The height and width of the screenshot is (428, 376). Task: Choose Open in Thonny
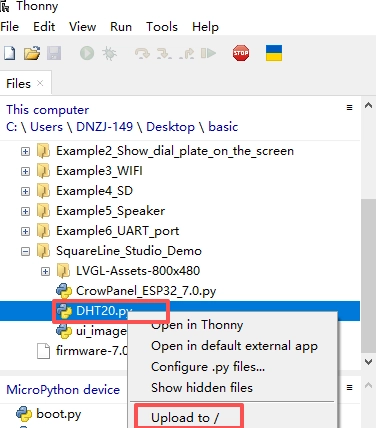click(197, 325)
